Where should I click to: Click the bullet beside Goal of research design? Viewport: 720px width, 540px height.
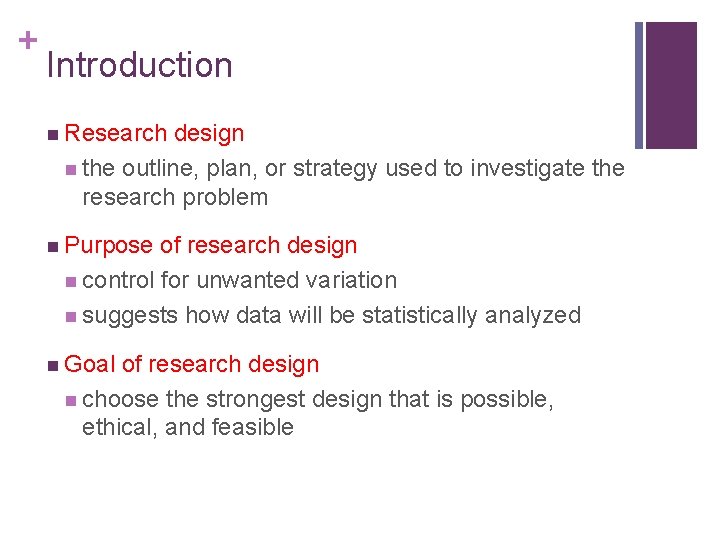tap(53, 366)
